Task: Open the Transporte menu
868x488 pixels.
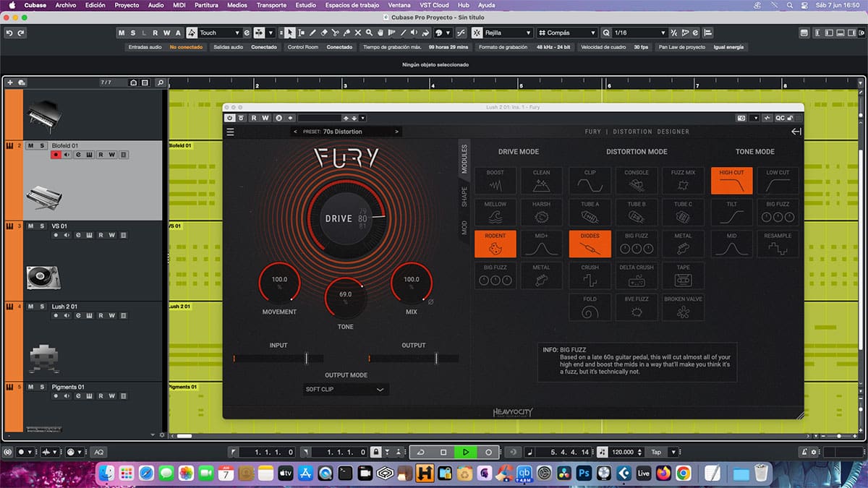Action: 271,5
